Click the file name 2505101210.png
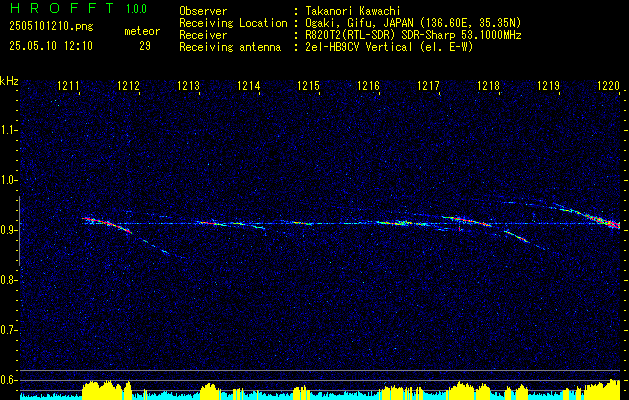This screenshot has width=629, height=400. point(51,26)
